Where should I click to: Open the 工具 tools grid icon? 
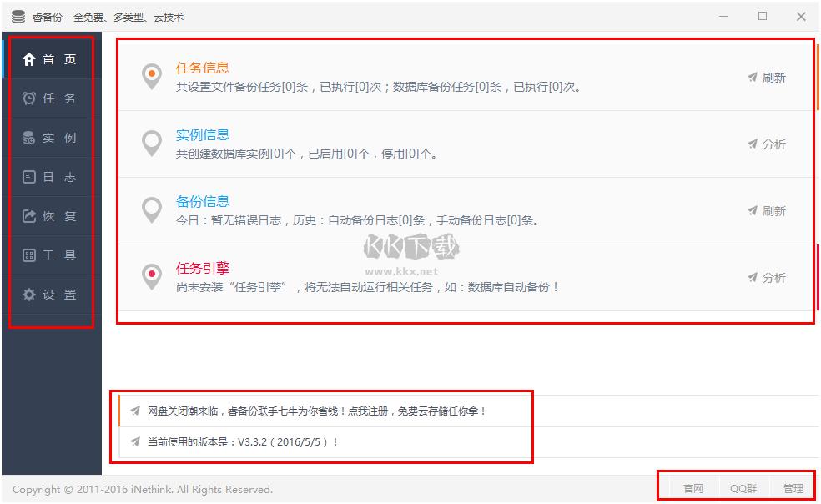(x=29, y=255)
